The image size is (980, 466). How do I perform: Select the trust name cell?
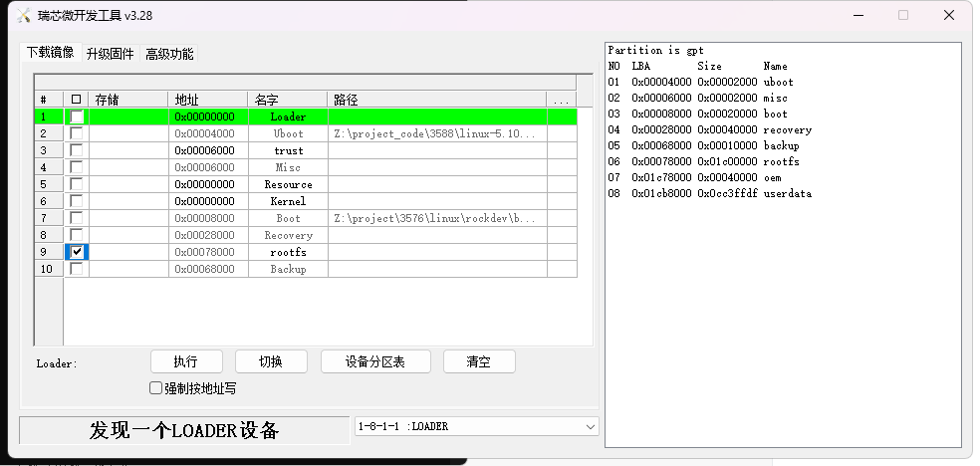pos(288,150)
